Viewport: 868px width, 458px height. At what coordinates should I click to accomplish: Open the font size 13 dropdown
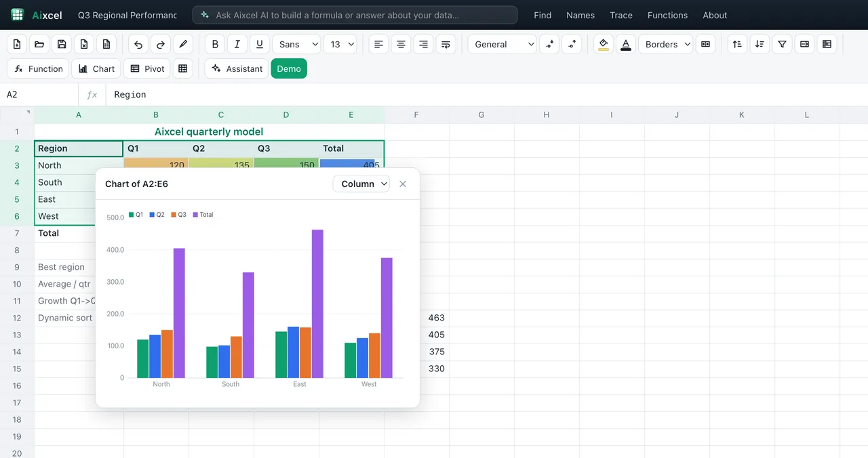[340, 44]
